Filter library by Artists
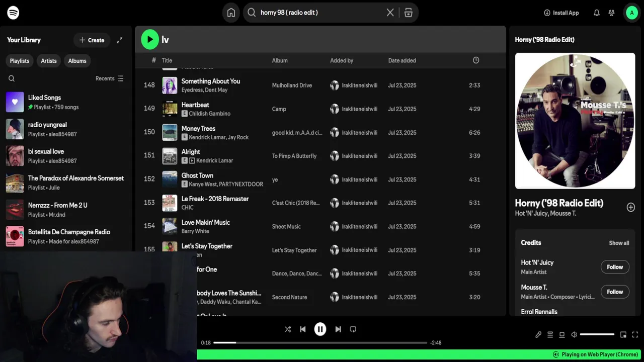Image resolution: width=644 pixels, height=362 pixels. coord(49,61)
